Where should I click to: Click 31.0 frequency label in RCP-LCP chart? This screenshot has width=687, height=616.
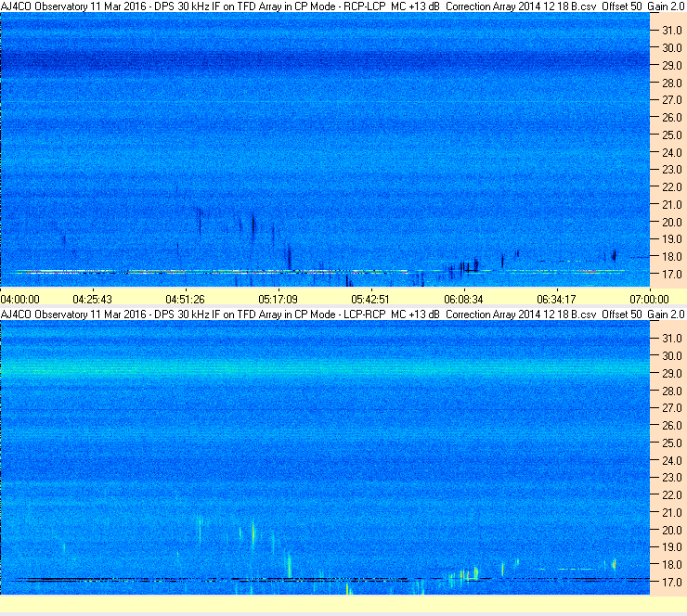[671, 31]
